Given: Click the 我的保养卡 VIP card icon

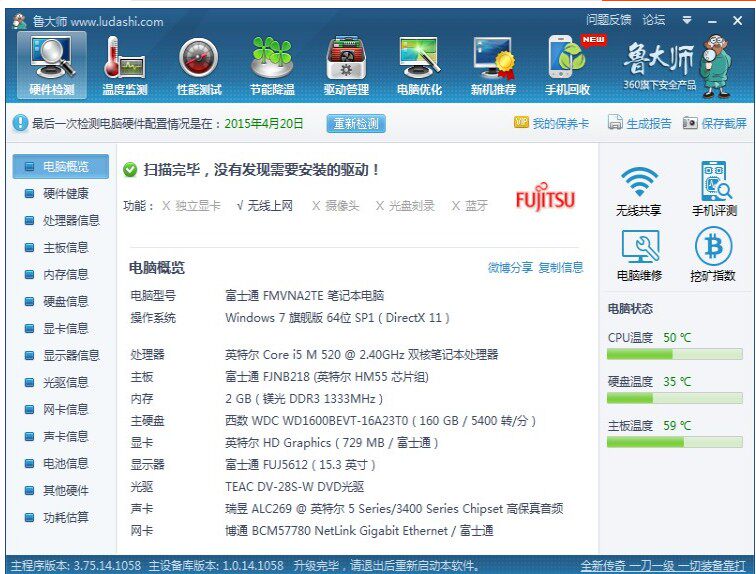Looking at the screenshot, I should [x=521, y=122].
